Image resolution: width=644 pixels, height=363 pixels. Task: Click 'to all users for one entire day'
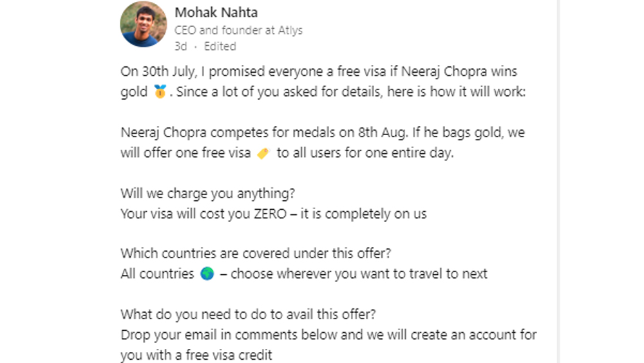365,154
